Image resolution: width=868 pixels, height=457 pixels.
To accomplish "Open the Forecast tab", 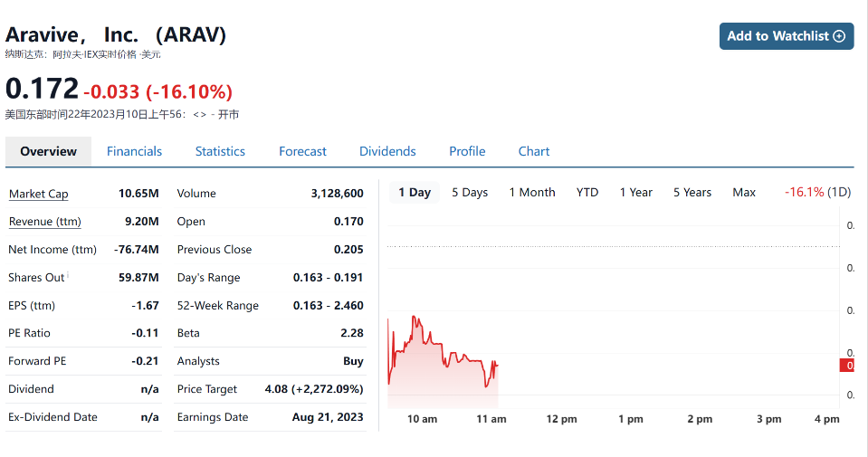I will [302, 151].
